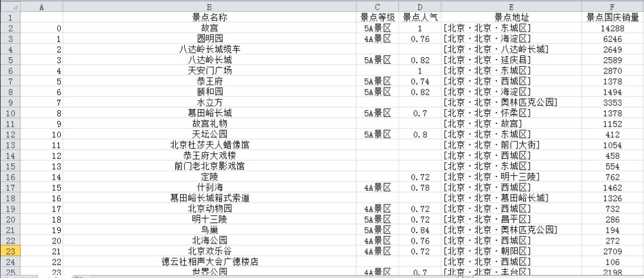The width and height of the screenshot is (644, 278).
Task: Select the cell 北京欢乐谷
Action: [209, 251]
